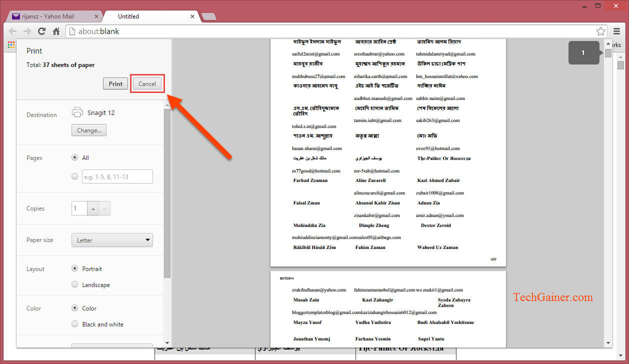Change the print destination
Image resolution: width=629 pixels, height=364 pixels.
tap(88, 130)
